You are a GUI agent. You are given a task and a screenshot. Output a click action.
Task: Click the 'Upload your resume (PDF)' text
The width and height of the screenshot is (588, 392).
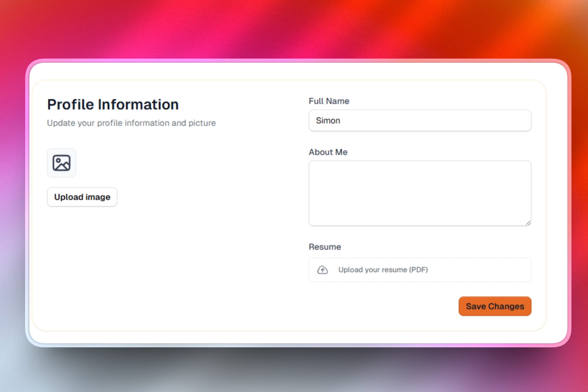tap(383, 270)
